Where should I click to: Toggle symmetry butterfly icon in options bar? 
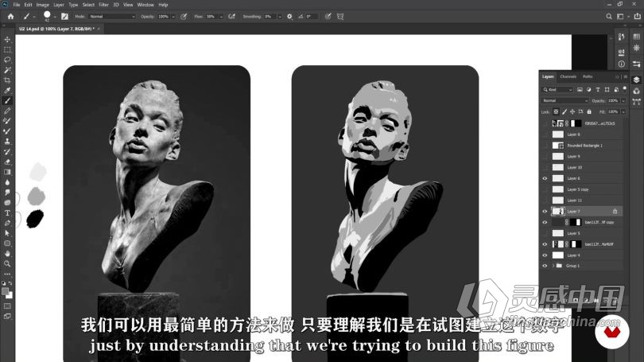click(340, 17)
